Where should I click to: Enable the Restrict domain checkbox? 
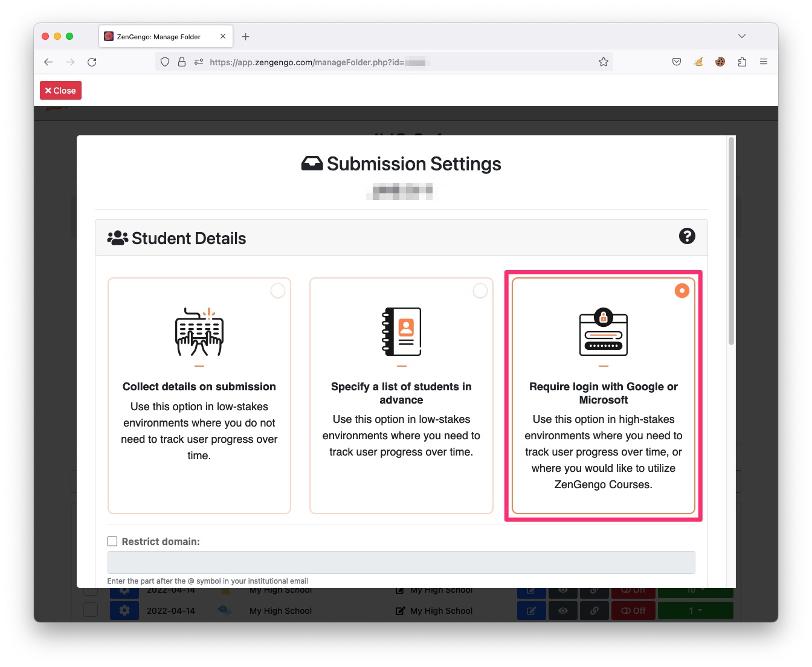(x=112, y=541)
